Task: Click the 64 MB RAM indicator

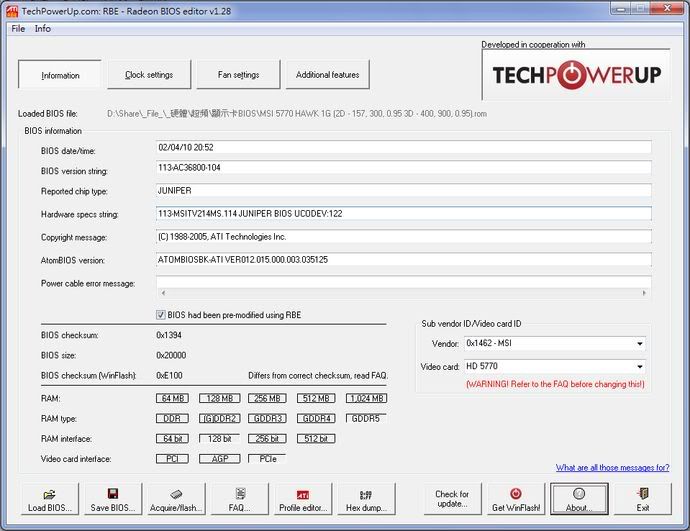Action: (172, 398)
